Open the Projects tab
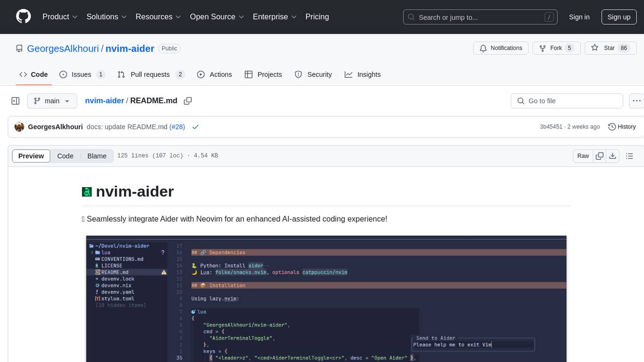644x362 pixels. (263, 74)
